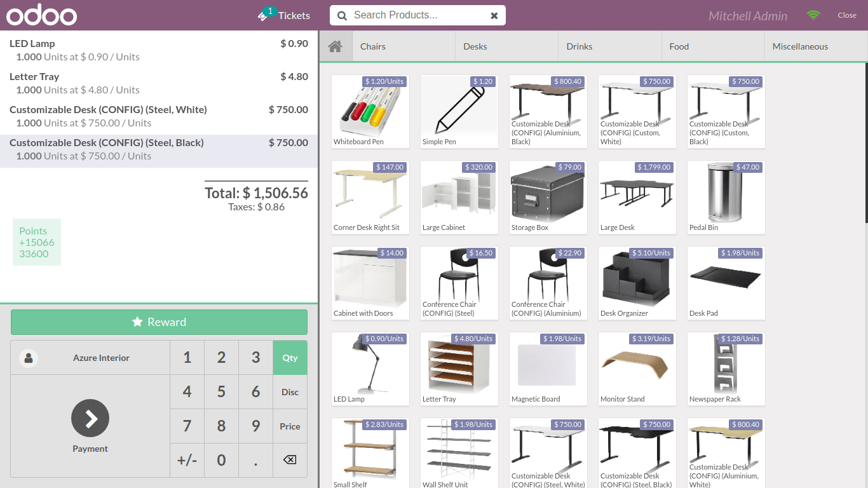The height and width of the screenshot is (488, 868).
Task: Tap numpad key 1
Action: coord(187,358)
